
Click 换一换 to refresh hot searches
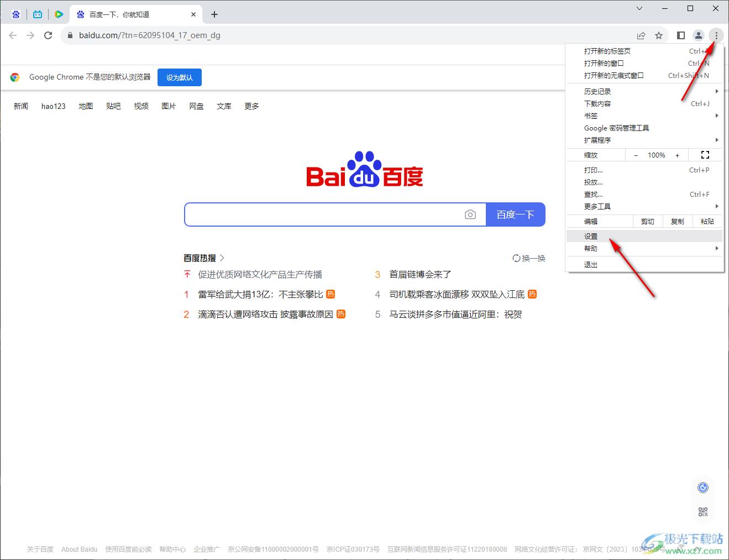click(x=529, y=258)
